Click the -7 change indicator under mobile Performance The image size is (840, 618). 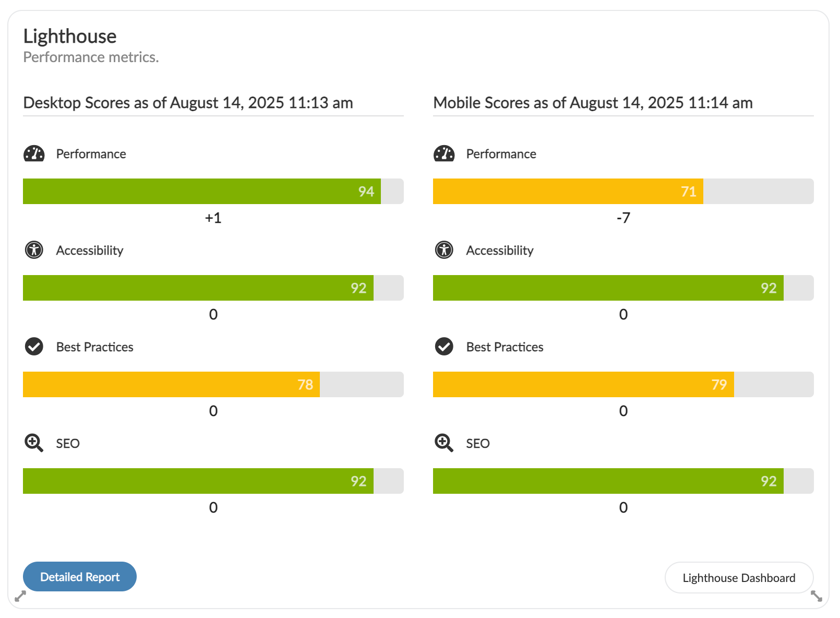(x=623, y=218)
